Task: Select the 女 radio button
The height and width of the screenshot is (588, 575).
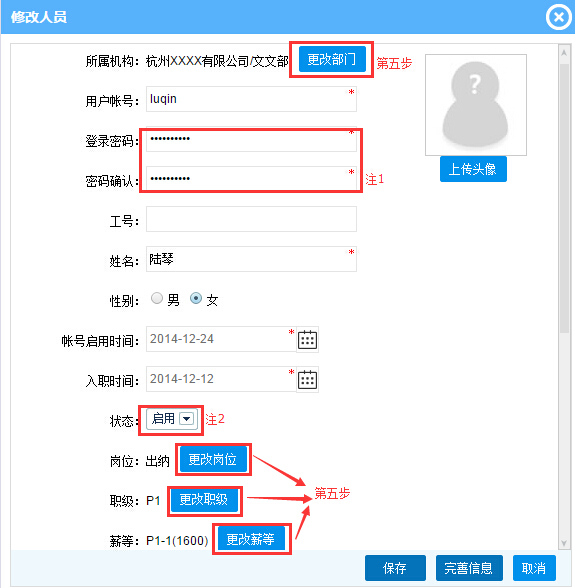Action: coord(196,298)
